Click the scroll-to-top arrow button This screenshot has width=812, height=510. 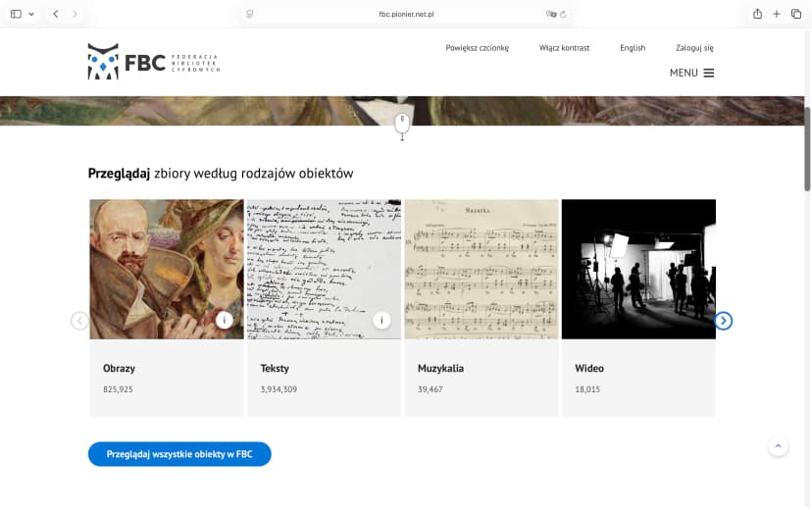(x=778, y=446)
